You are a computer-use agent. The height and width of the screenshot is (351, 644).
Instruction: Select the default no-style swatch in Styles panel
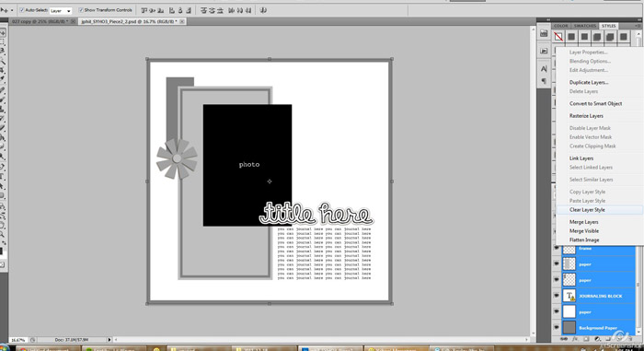558,37
